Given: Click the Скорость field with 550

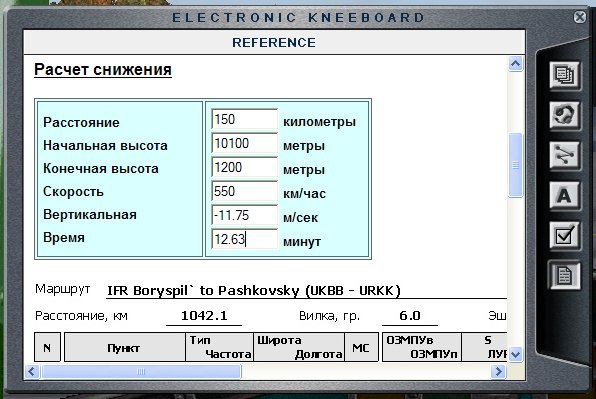Looking at the screenshot, I should click(x=244, y=191).
